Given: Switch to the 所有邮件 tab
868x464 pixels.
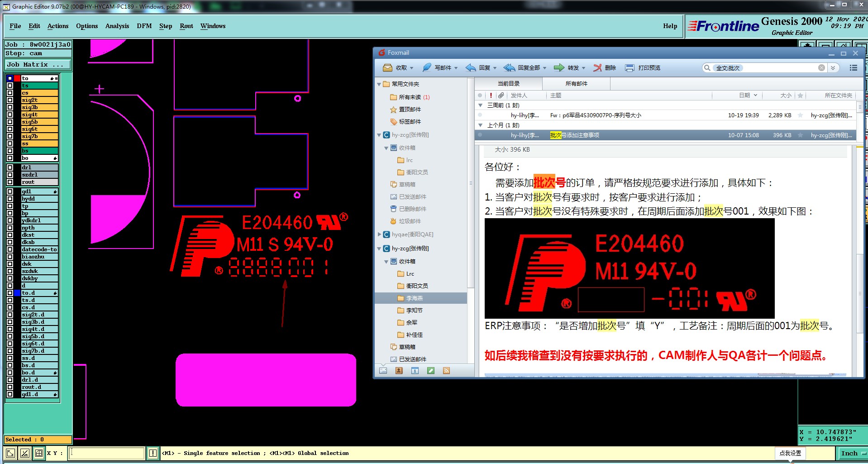Looking at the screenshot, I should (577, 84).
